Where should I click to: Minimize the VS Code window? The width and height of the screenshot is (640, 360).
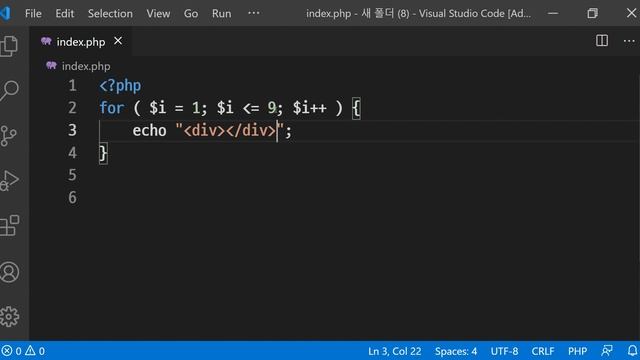pyautogui.click(x=553, y=13)
